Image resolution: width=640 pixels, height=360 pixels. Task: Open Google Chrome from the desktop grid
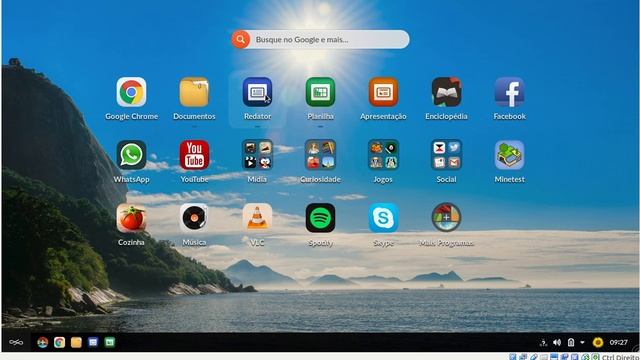131,92
